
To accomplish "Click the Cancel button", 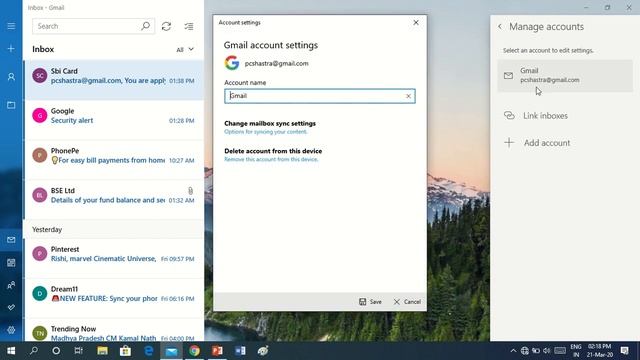I will 407,302.
